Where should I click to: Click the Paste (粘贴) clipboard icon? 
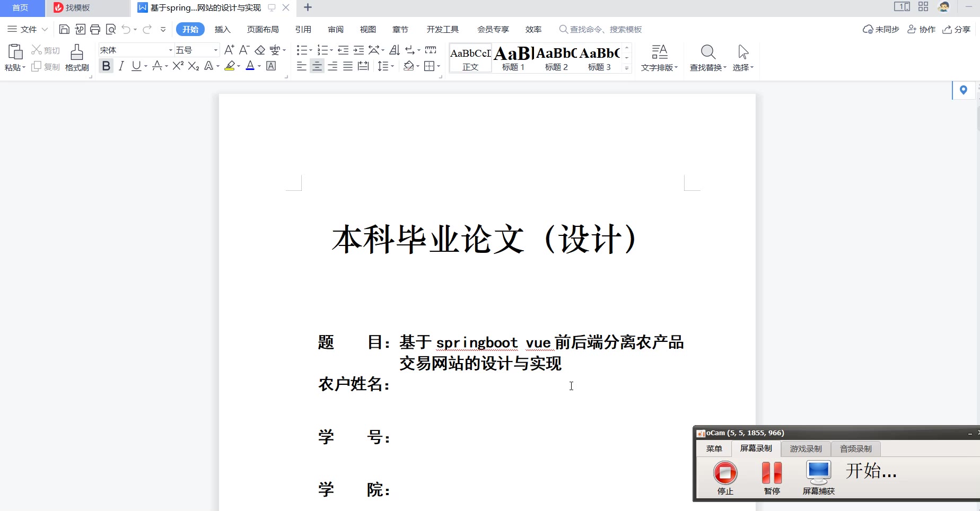[x=15, y=51]
